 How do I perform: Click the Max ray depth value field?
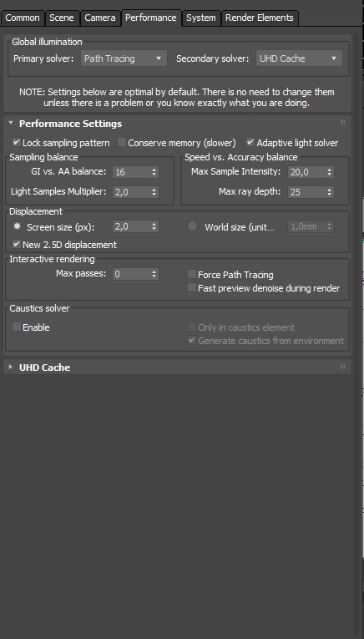[306, 192]
